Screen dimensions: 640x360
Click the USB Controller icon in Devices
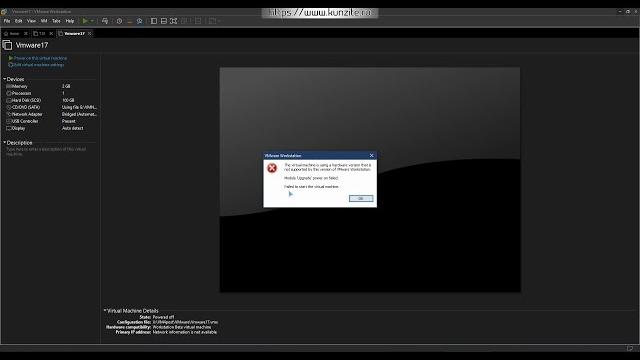pos(9,121)
